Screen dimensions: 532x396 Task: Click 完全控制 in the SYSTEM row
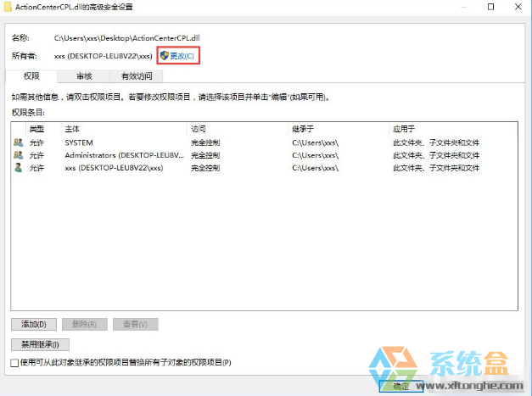point(205,142)
